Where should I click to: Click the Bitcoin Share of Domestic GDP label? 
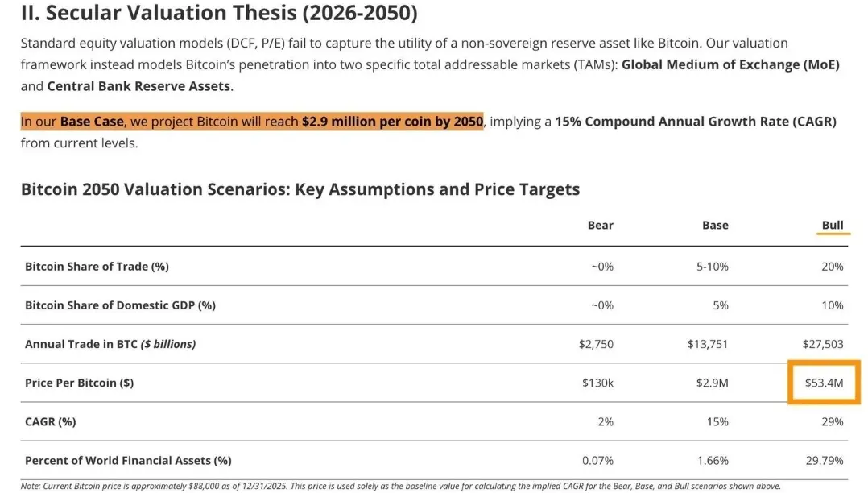(x=120, y=305)
